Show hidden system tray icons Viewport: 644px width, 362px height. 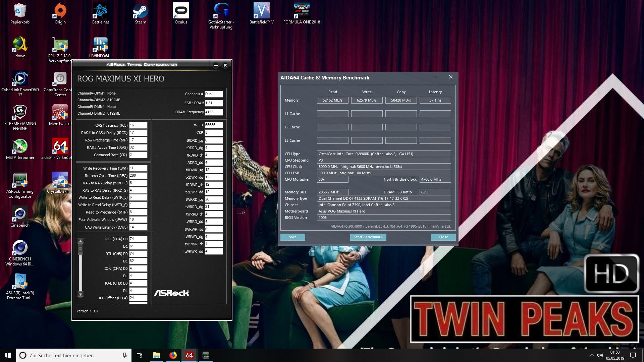coord(592,355)
